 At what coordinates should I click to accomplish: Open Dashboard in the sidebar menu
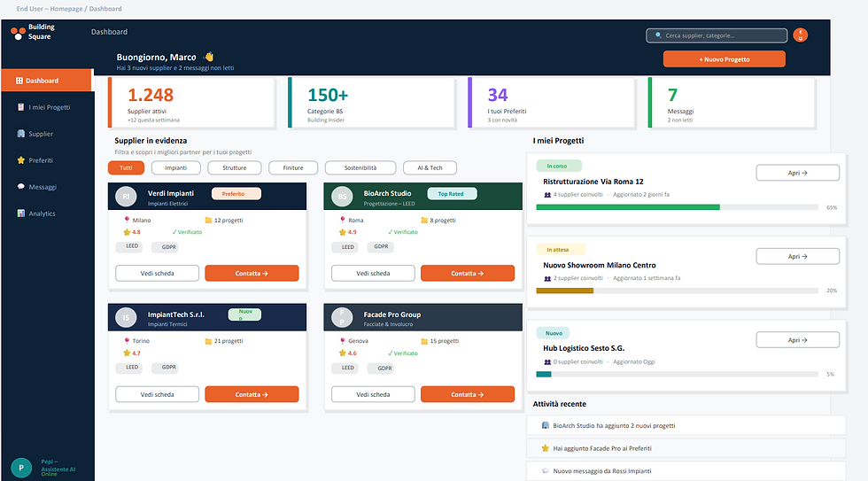pyautogui.click(x=46, y=81)
